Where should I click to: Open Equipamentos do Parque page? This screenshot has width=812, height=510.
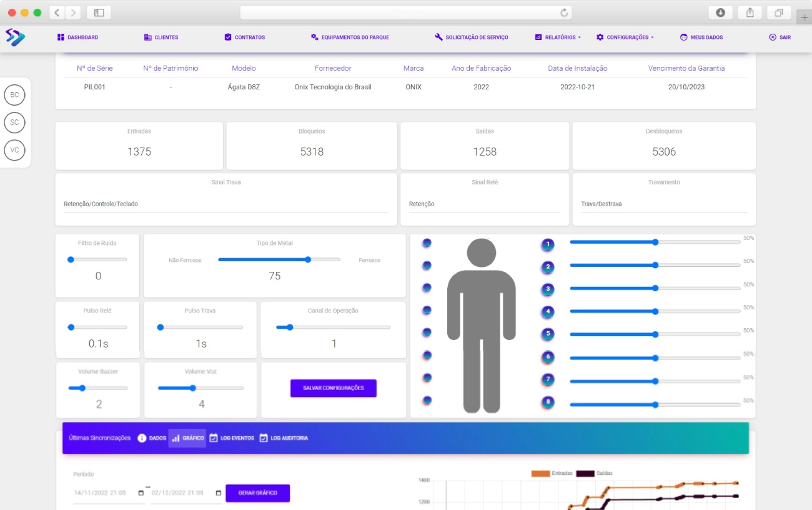pyautogui.click(x=350, y=37)
